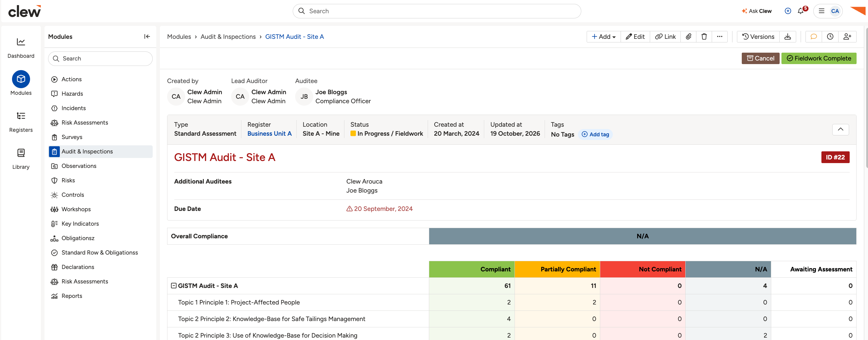Open the Library section
868x340 pixels.
[21, 159]
